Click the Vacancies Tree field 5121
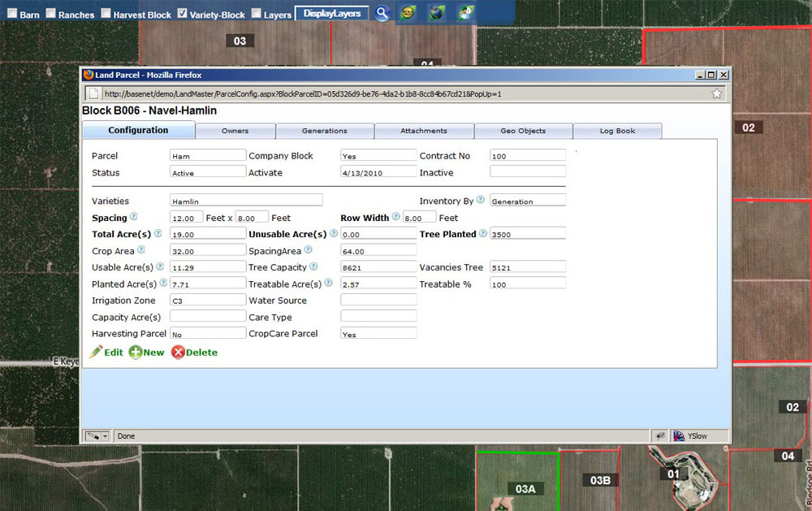Viewport: 812px width, 511px height. [528, 266]
